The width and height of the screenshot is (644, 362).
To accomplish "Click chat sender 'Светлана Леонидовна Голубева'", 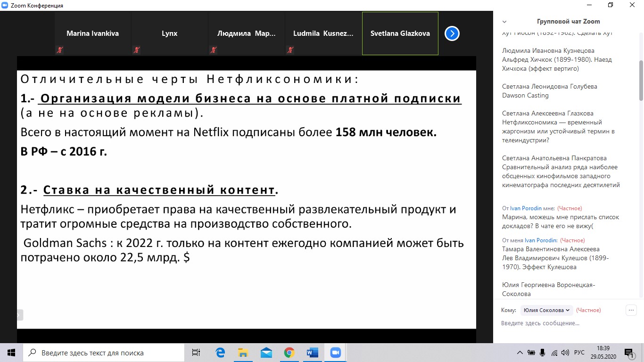I will click(x=550, y=86).
